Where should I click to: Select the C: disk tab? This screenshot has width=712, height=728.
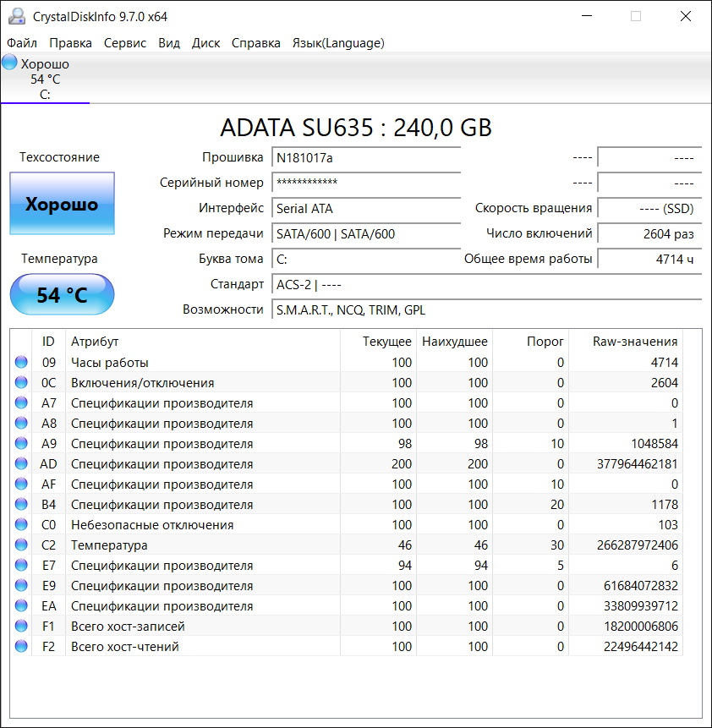[x=45, y=79]
